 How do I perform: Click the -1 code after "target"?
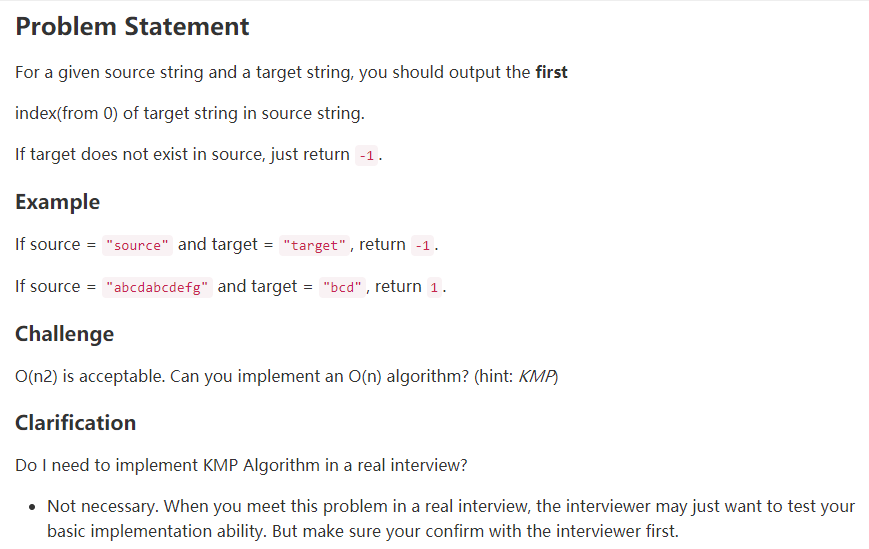422,245
